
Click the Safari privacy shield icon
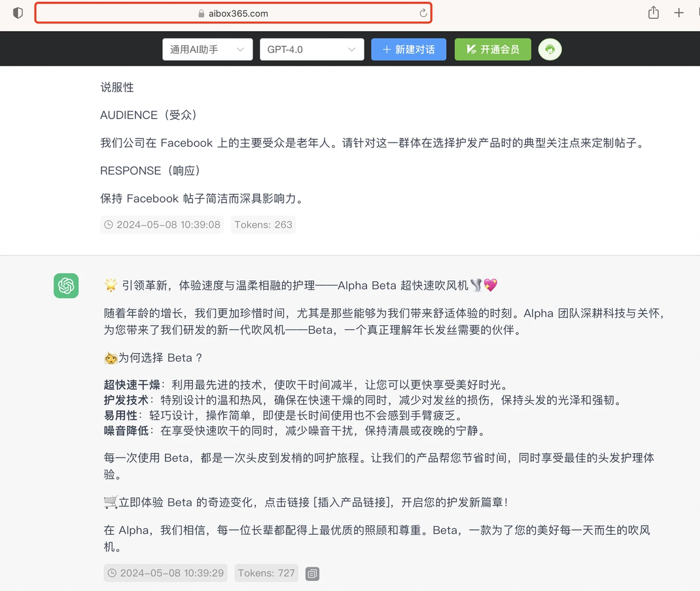[18, 13]
